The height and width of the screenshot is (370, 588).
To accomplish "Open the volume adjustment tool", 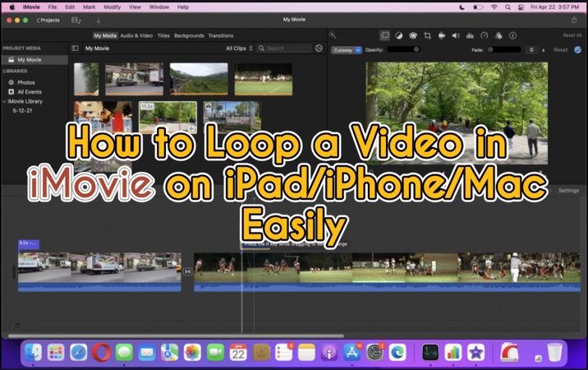I will [456, 35].
